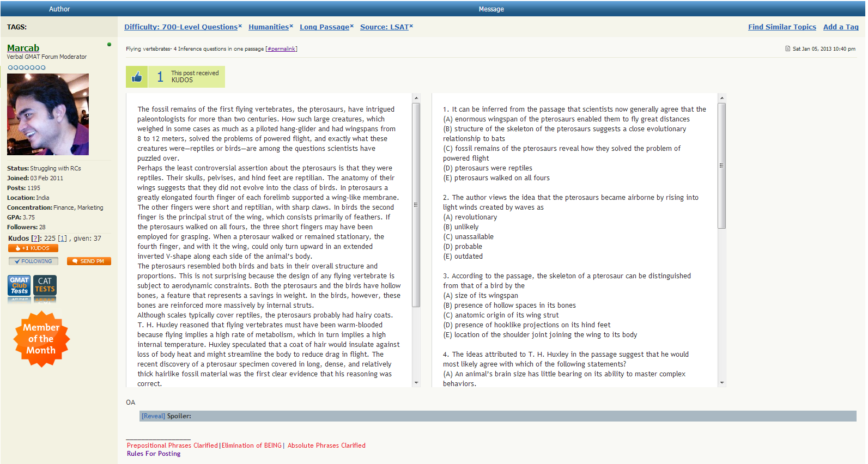Open Marcab's profile photo
The image size is (868, 464).
[x=48, y=114]
